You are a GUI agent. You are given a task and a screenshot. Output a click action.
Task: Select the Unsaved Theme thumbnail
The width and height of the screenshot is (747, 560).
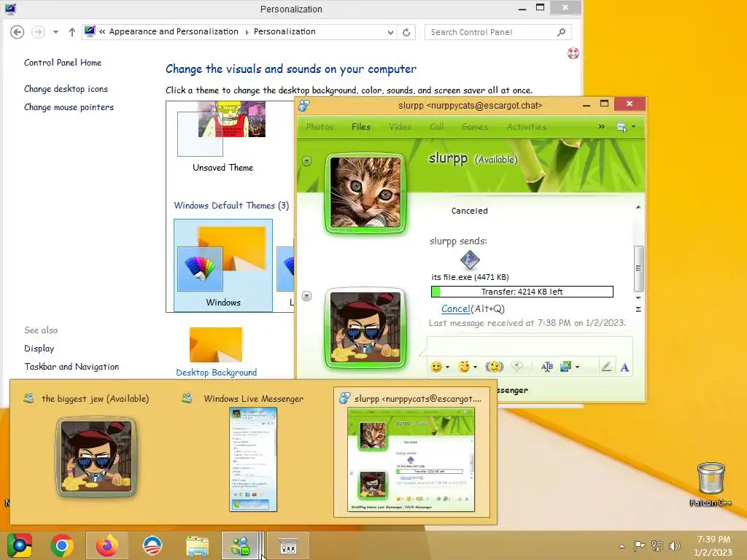tap(222, 136)
